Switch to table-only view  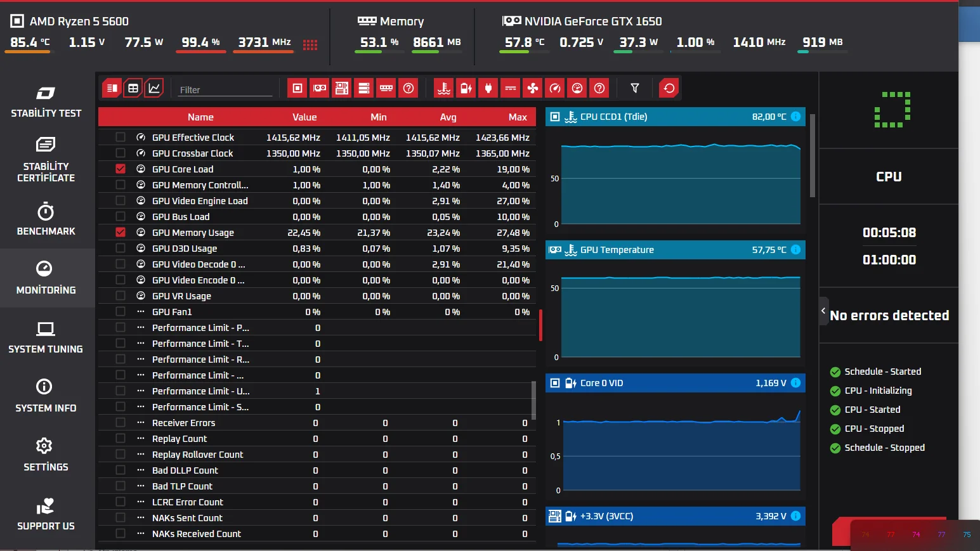point(133,88)
